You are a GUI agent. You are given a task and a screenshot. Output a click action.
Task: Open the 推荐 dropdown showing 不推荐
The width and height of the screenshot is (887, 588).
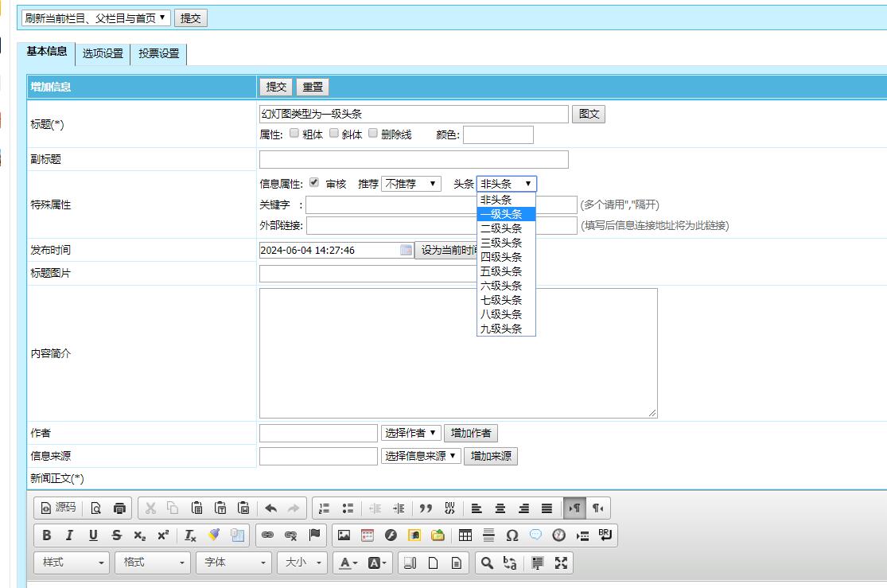coord(411,184)
